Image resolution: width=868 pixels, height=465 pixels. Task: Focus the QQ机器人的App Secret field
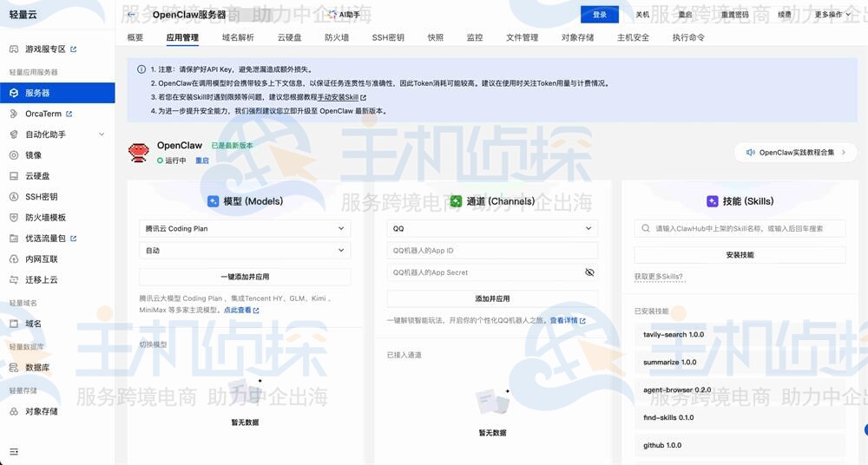pos(492,272)
